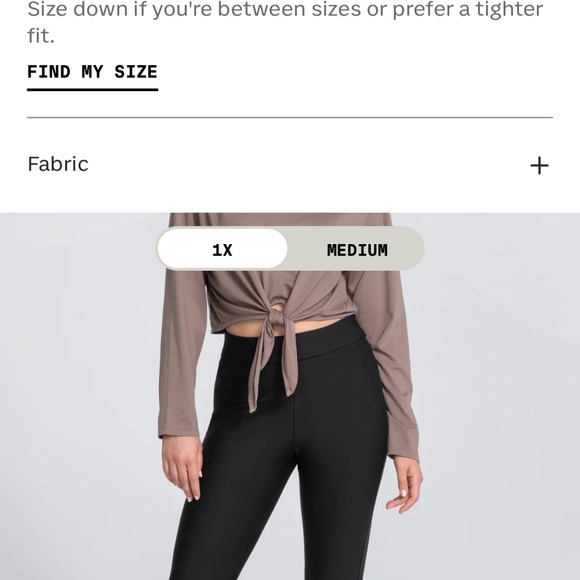Tap the black leggings in the photo
Screen dimensions: 580x580
[281, 462]
